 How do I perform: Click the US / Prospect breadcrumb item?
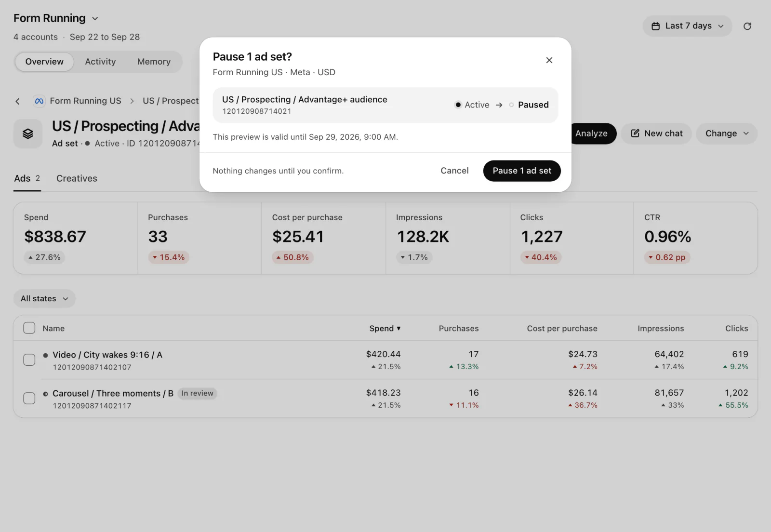pyautogui.click(x=171, y=101)
